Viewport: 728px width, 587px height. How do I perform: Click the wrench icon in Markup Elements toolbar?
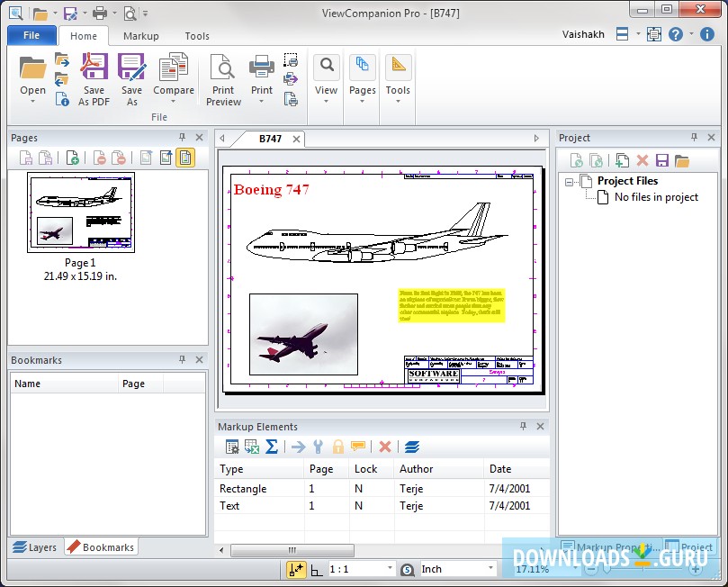click(x=318, y=447)
